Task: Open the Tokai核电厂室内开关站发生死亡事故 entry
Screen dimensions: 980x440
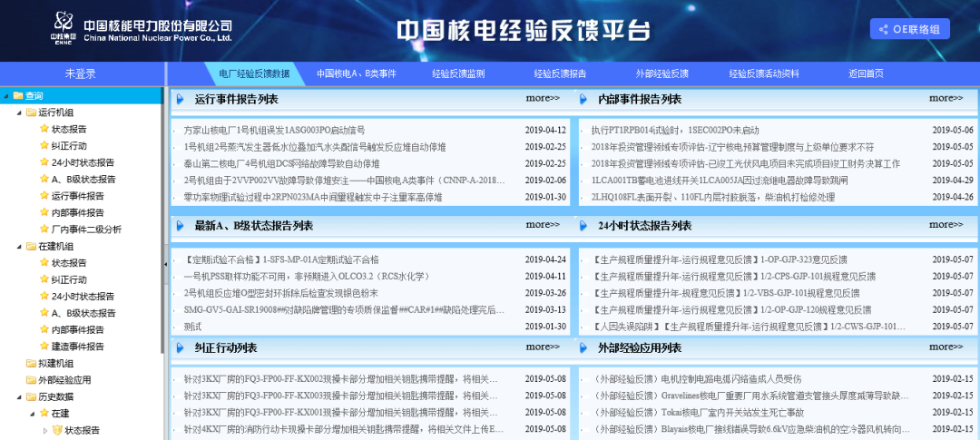Action: 698,413
